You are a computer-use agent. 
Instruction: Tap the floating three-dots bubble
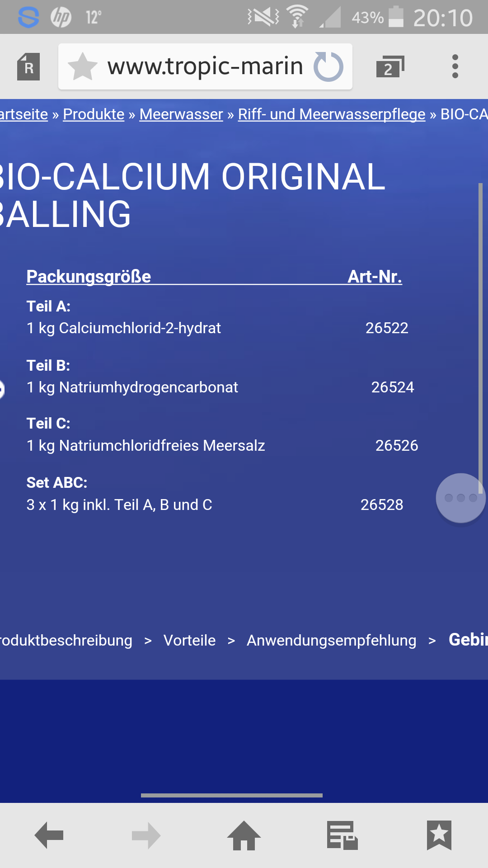[460, 498]
